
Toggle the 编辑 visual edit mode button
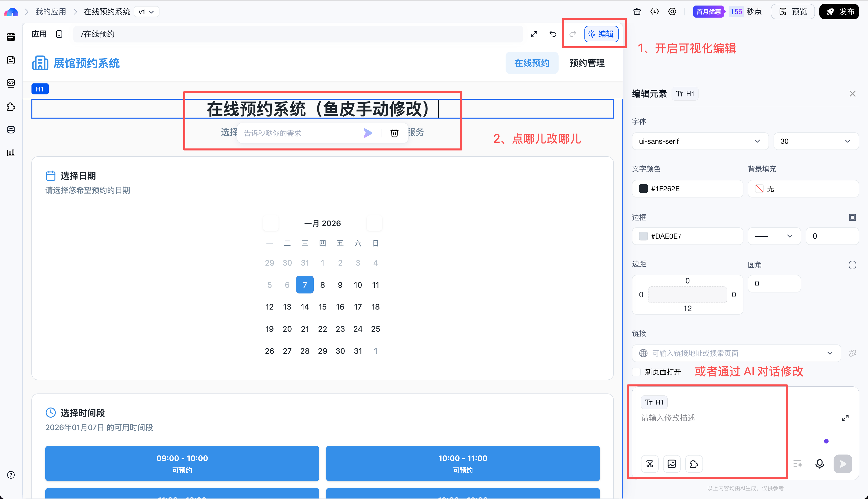[x=601, y=34]
